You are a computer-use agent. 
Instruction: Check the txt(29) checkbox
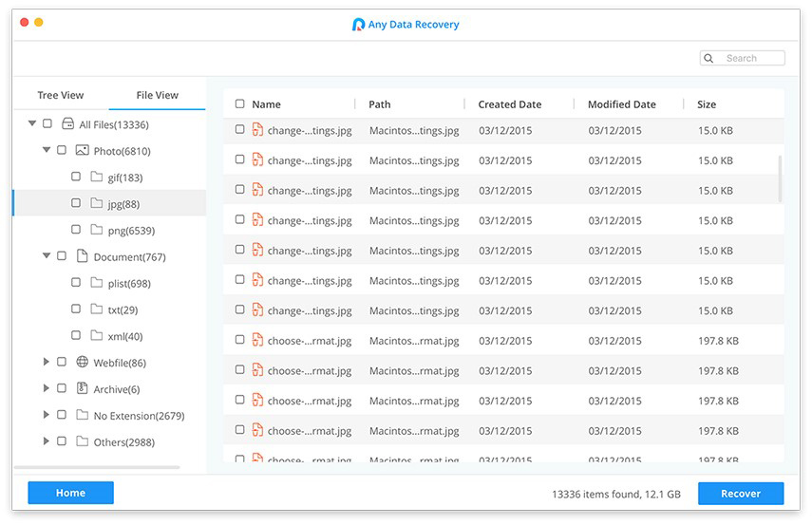coord(76,309)
